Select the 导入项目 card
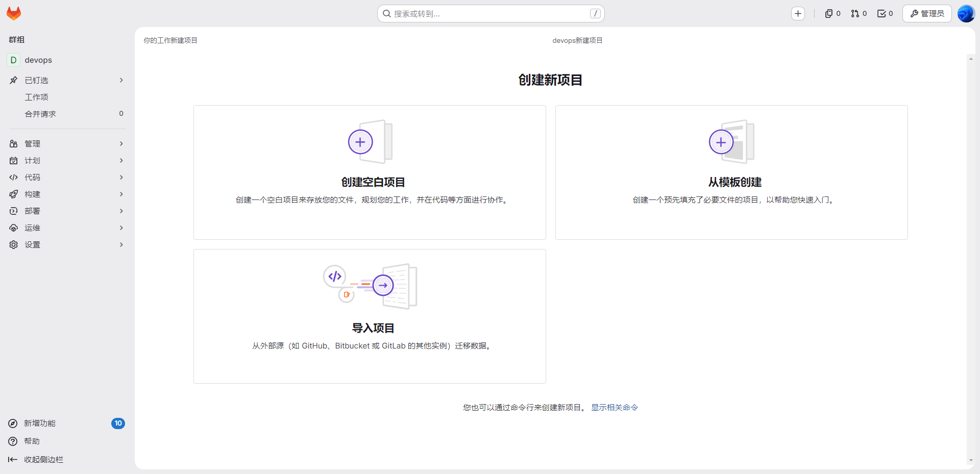 (x=370, y=316)
